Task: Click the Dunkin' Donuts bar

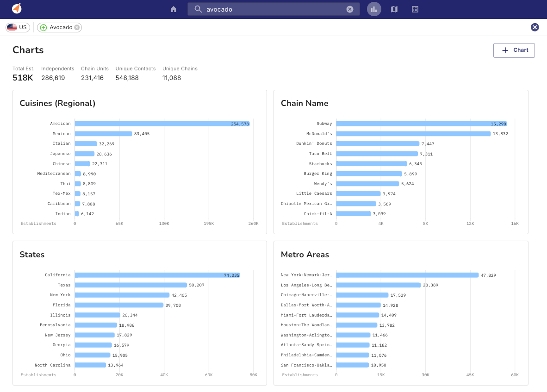Action: [378, 143]
